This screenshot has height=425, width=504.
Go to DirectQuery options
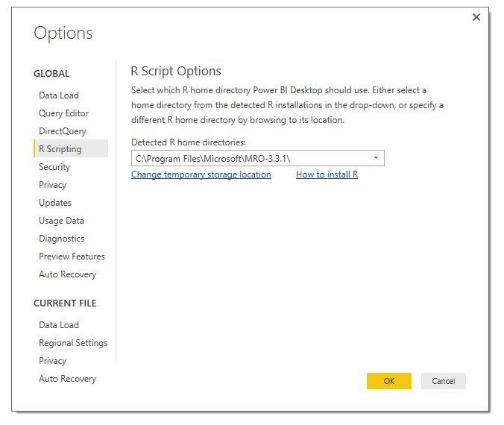pyautogui.click(x=63, y=131)
